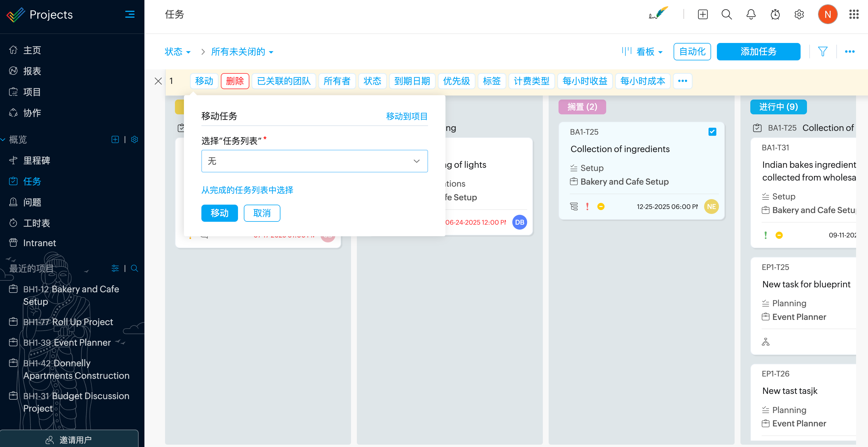Viewport: 868px width, 447px height.
Task: Open the search magnifier in top bar
Action: tap(726, 15)
